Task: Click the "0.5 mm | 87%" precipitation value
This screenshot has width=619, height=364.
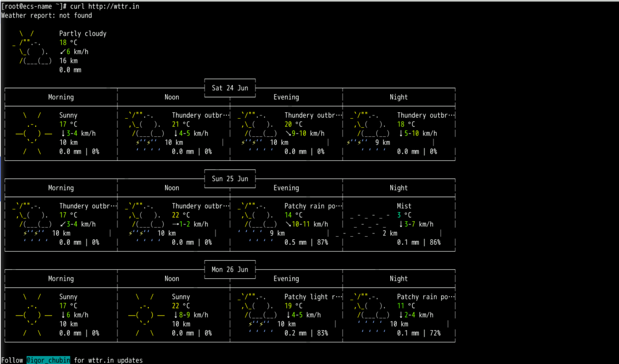Action: (x=306, y=242)
